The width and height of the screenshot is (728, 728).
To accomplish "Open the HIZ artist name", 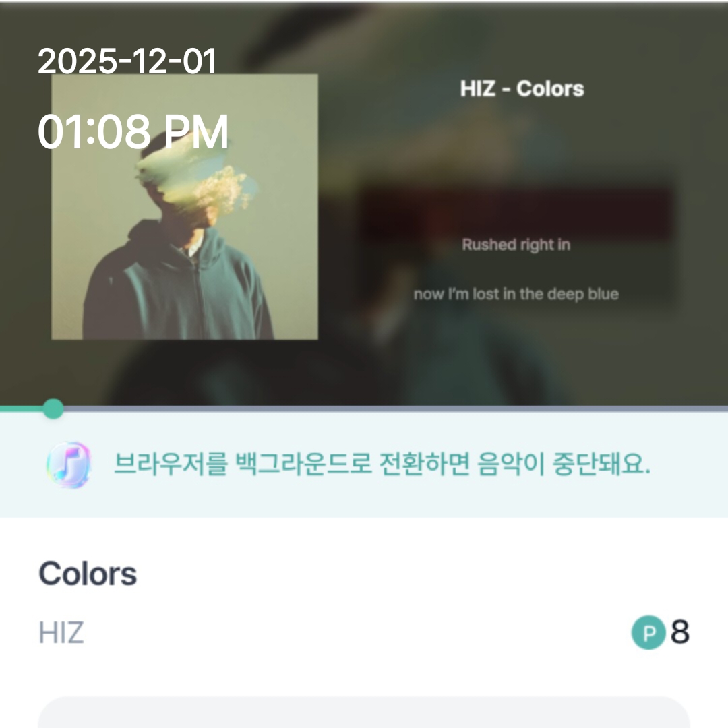I will pyautogui.click(x=61, y=632).
